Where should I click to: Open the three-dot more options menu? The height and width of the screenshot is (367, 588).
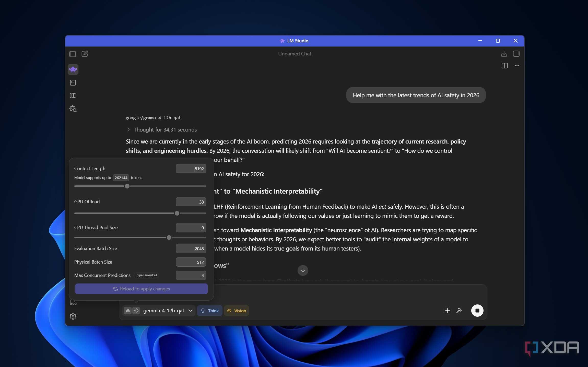[x=517, y=66]
